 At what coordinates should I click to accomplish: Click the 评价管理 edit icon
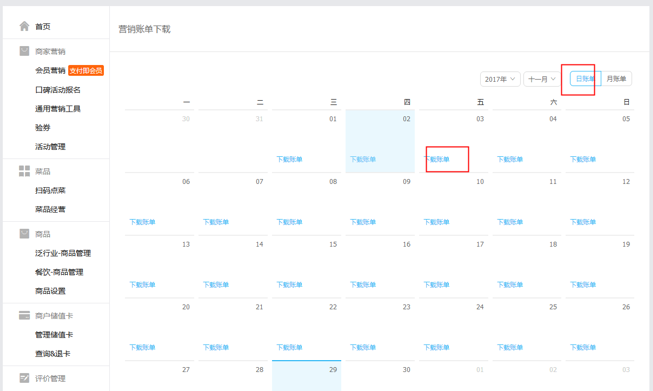pyautogui.click(x=24, y=378)
